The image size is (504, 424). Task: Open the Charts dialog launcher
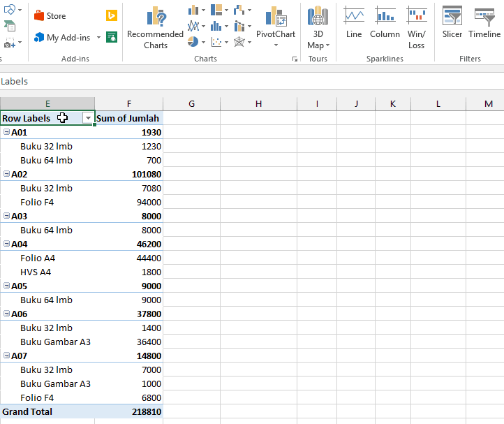[x=295, y=59]
